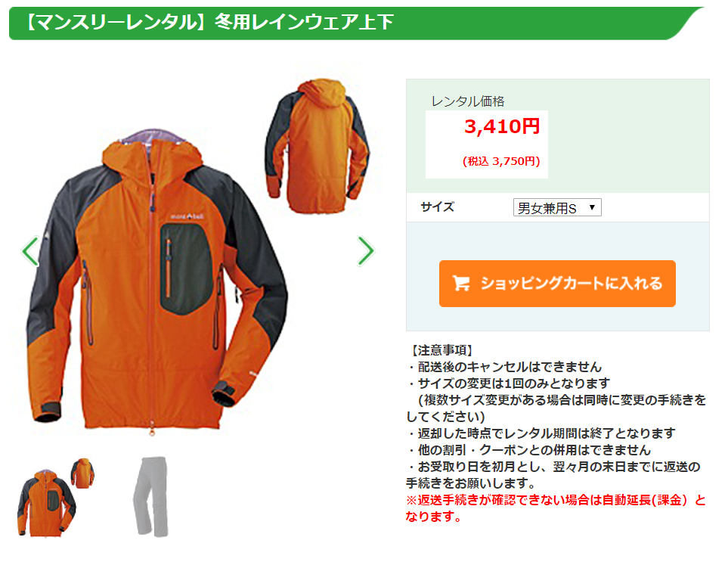This screenshot has width=728, height=562.
Task: Click the dropdown arrow of the size selector
Action: 592,207
